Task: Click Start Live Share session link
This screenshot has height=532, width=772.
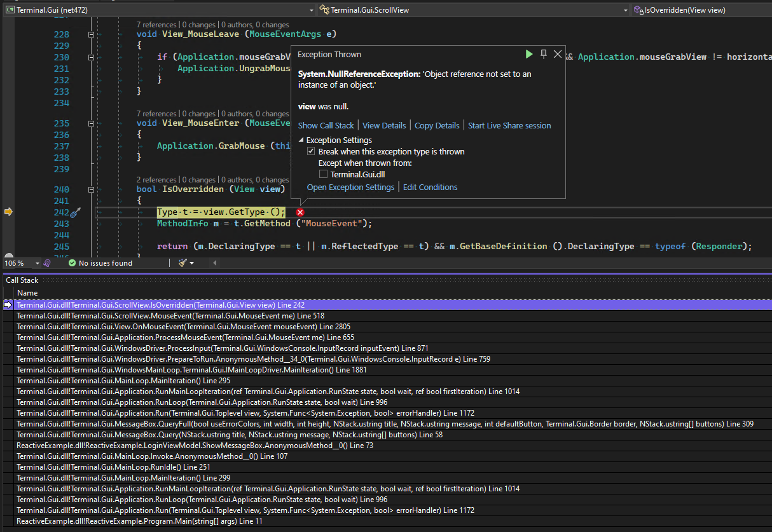Action: point(509,126)
